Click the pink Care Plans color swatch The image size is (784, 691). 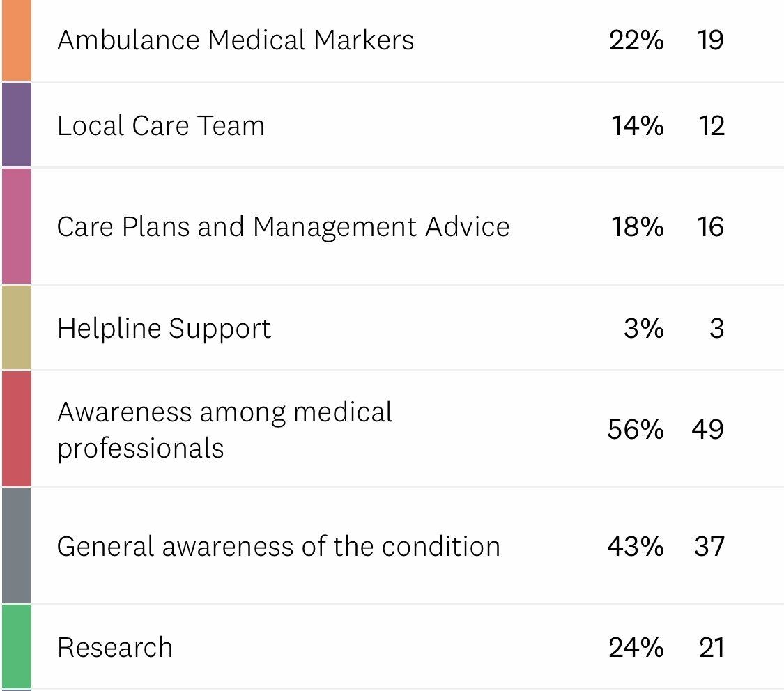point(16,226)
